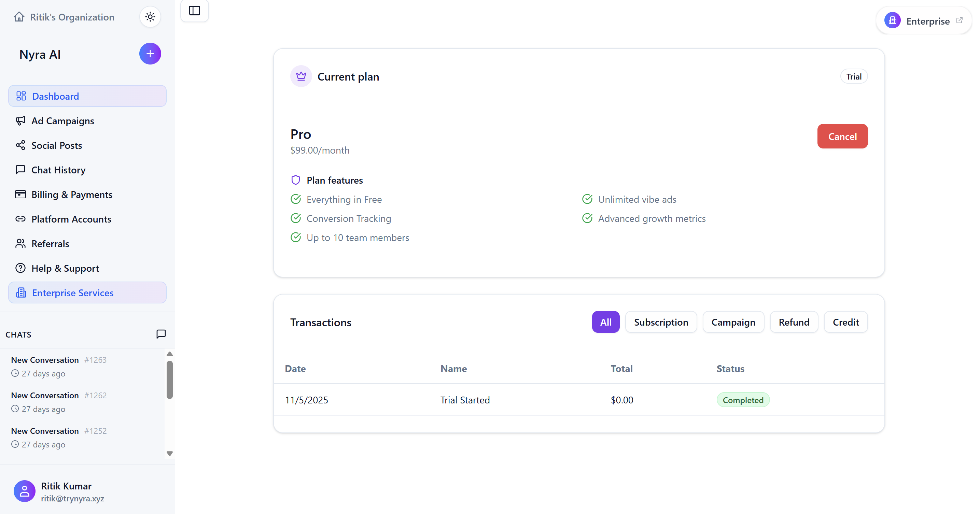Viewport: 980px width, 514px height.
Task: Open Platform Accounts page
Action: [x=87, y=219]
